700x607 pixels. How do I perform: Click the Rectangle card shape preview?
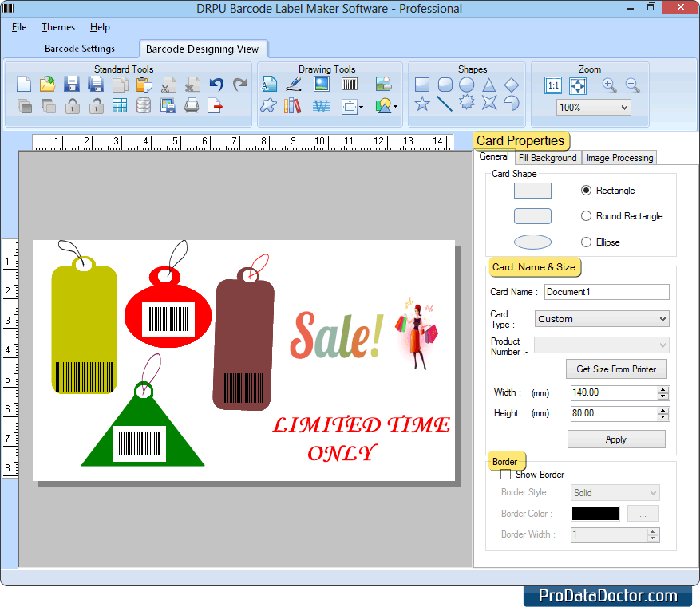tap(532, 191)
